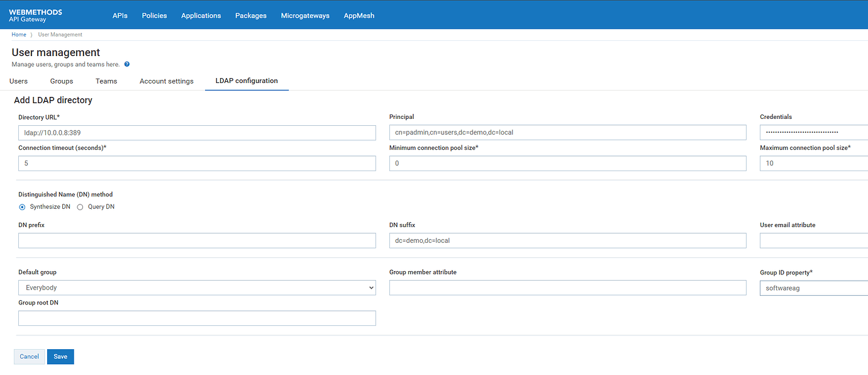The width and height of the screenshot is (868, 375).
Task: Go to Applications in top navigation
Action: [x=201, y=16]
